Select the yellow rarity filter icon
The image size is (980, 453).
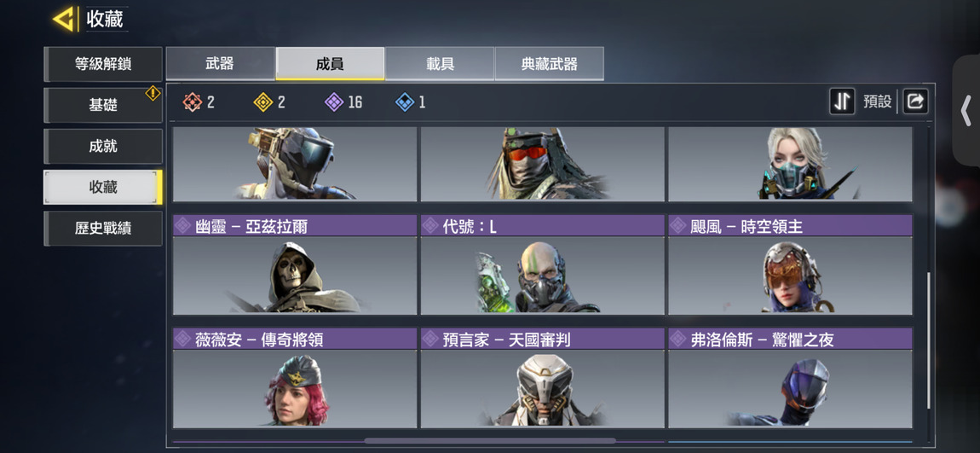[x=263, y=102]
